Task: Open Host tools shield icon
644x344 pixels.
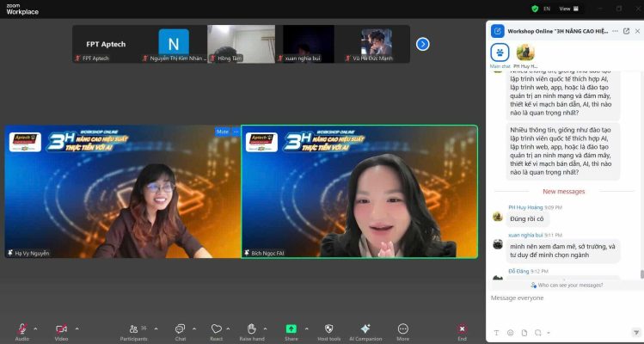Action: 328,329
